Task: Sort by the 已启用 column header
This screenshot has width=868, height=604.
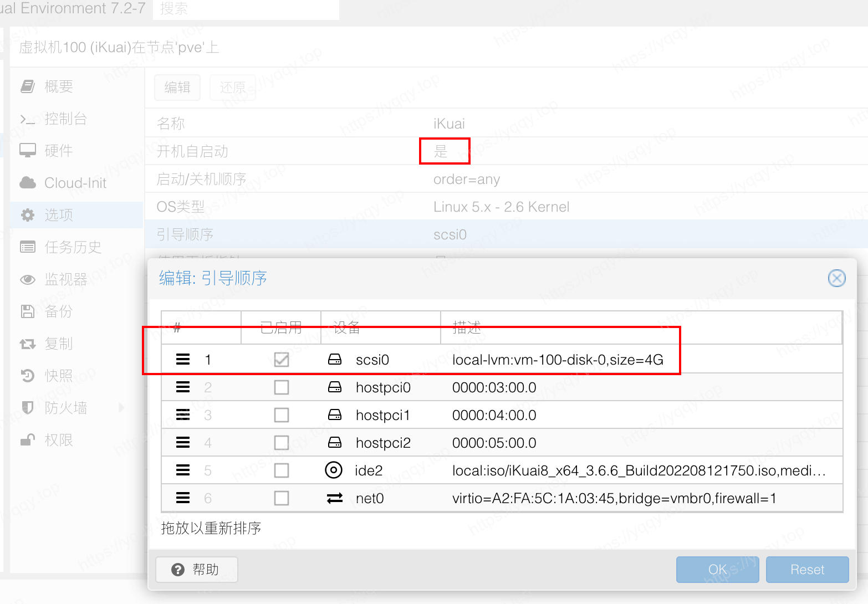Action: point(281,327)
